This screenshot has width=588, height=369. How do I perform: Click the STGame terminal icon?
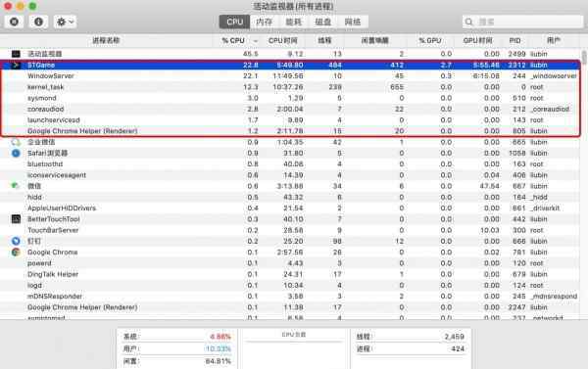(x=16, y=65)
